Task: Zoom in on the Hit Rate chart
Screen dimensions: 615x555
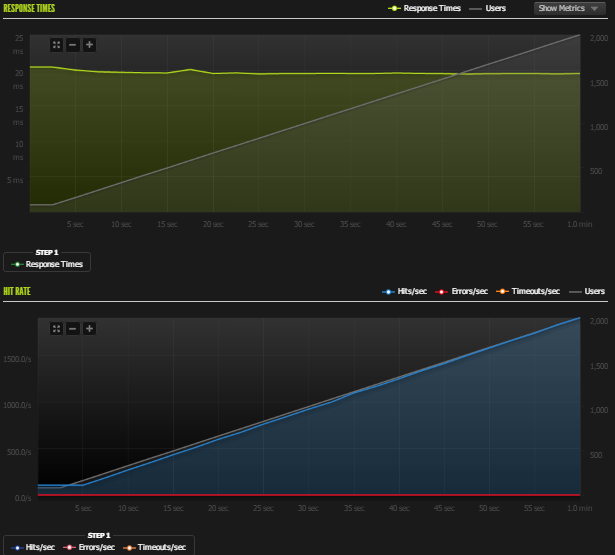Action: click(x=89, y=329)
